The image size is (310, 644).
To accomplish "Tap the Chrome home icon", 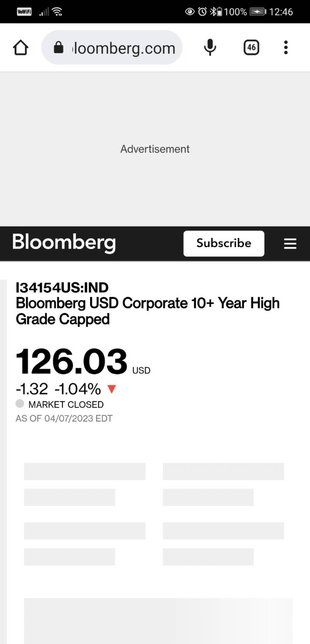I will [x=21, y=48].
